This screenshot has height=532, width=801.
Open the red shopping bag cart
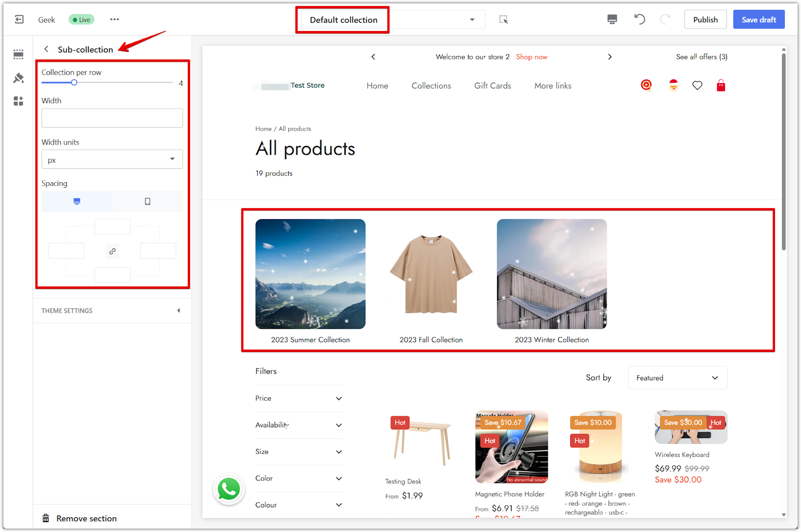point(721,85)
